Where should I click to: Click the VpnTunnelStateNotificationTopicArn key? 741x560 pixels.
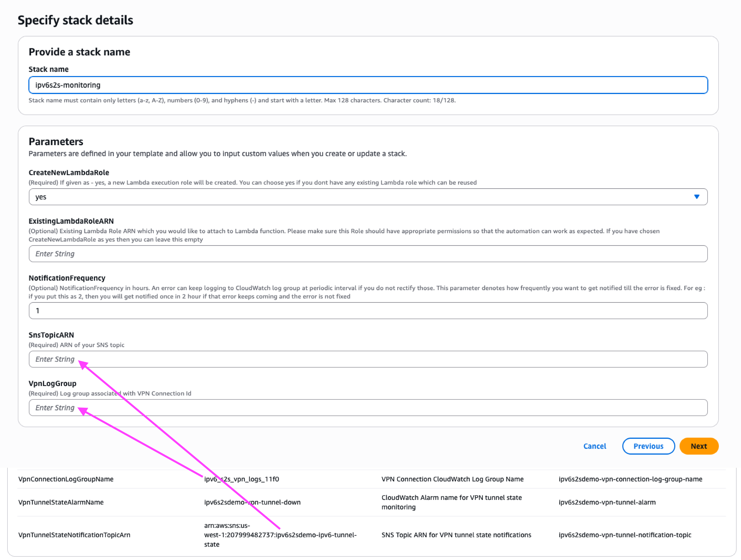(74, 535)
